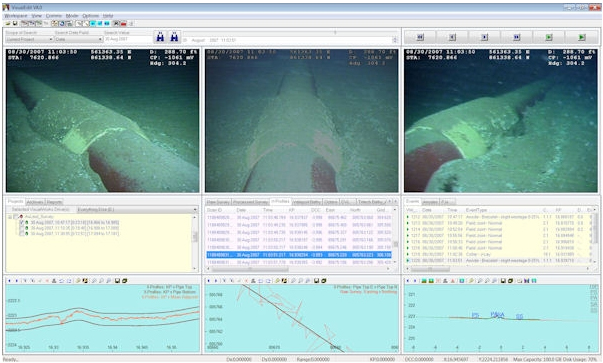The image size is (603, 363).
Task: Sort events by the EventType column
Action: 502,210
